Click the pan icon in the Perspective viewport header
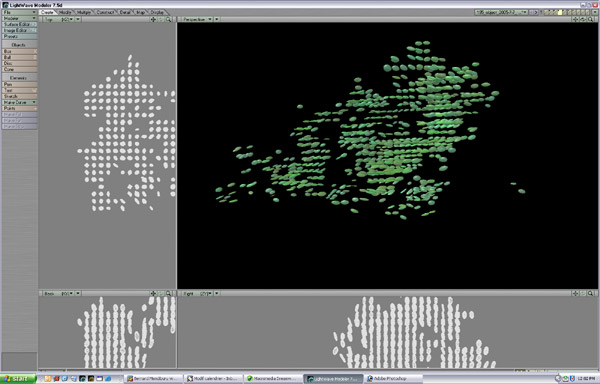The height and width of the screenshot is (384, 600). click(x=575, y=19)
